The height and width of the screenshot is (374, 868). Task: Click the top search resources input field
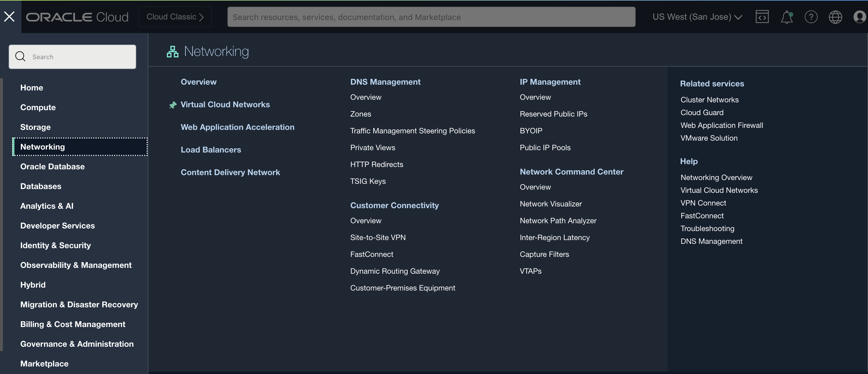(431, 17)
